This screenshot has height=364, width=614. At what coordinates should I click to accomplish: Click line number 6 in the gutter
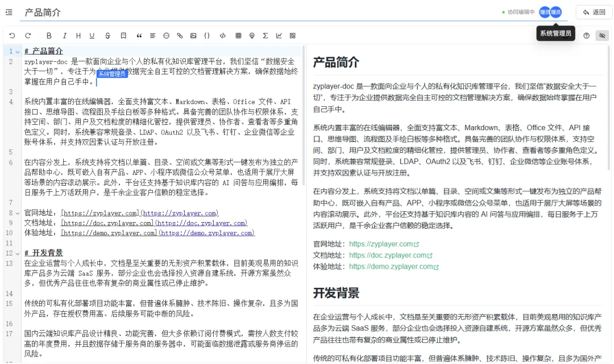[x=11, y=162]
